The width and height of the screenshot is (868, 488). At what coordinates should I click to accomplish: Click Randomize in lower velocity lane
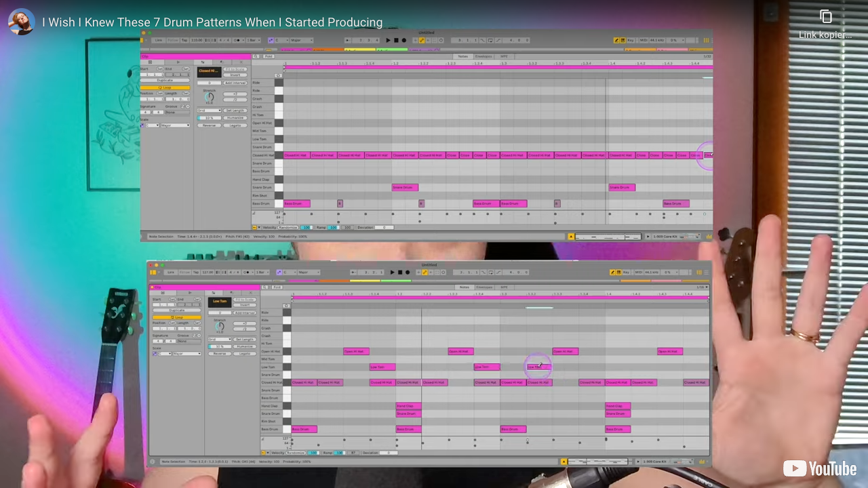(296, 453)
